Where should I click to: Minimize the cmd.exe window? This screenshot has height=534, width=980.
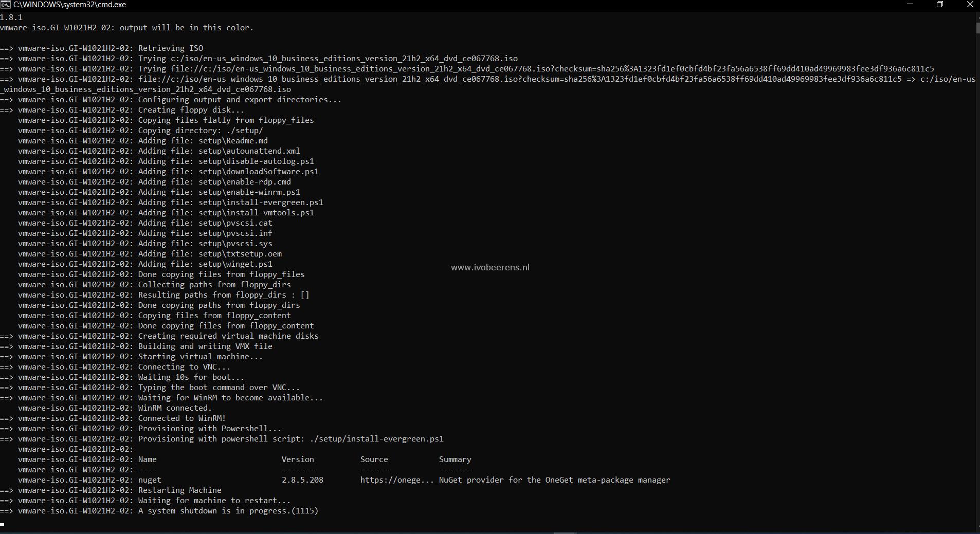click(910, 5)
